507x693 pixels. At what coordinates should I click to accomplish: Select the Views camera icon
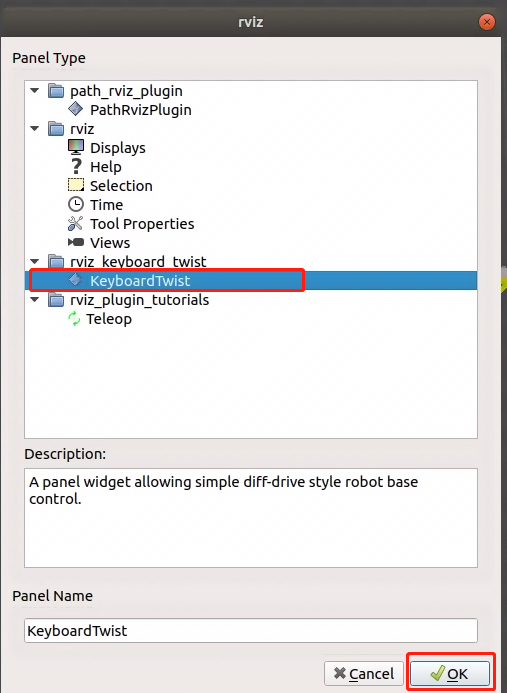tap(76, 242)
